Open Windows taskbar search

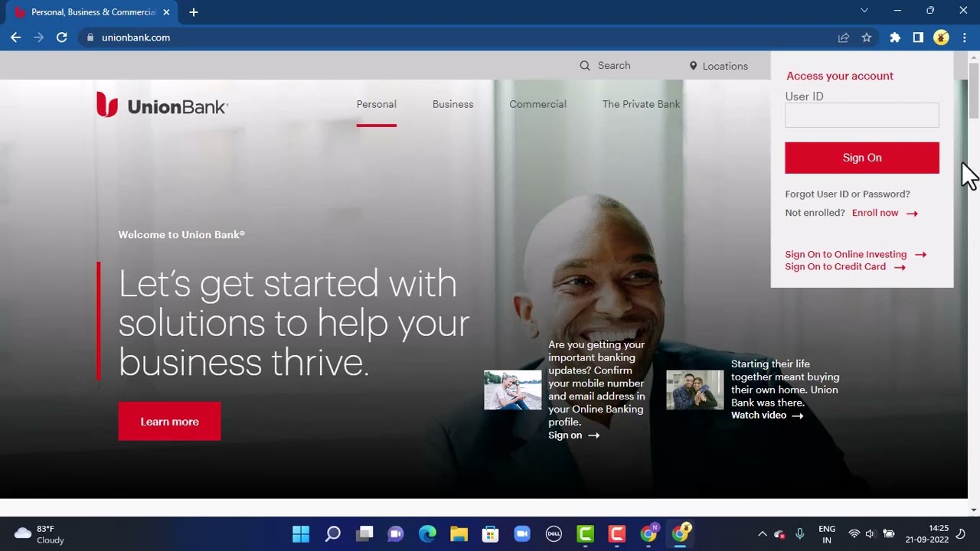[x=332, y=534]
